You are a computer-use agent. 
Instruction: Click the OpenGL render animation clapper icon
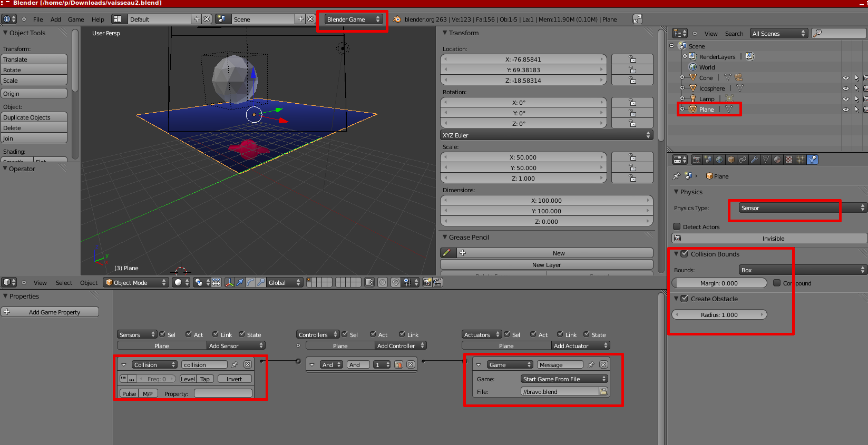click(x=437, y=283)
